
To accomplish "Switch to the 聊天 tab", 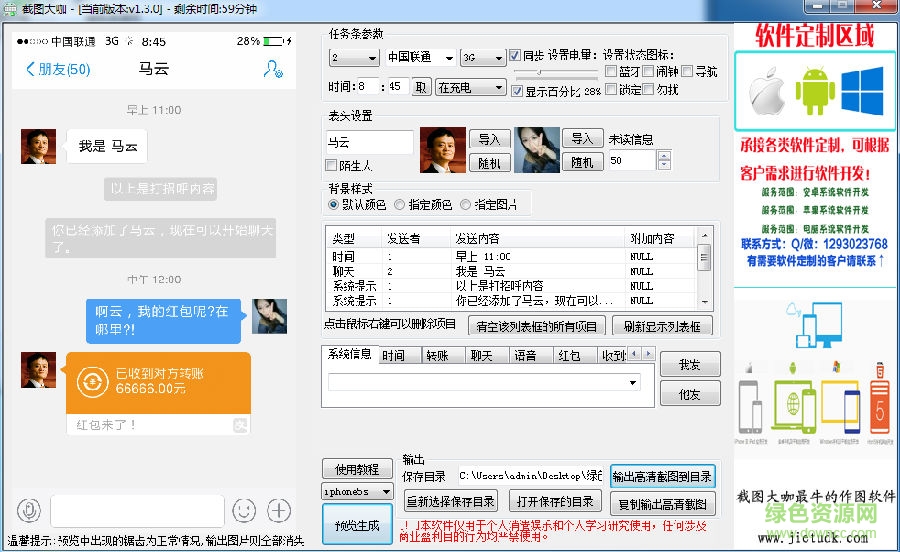I will pos(487,356).
